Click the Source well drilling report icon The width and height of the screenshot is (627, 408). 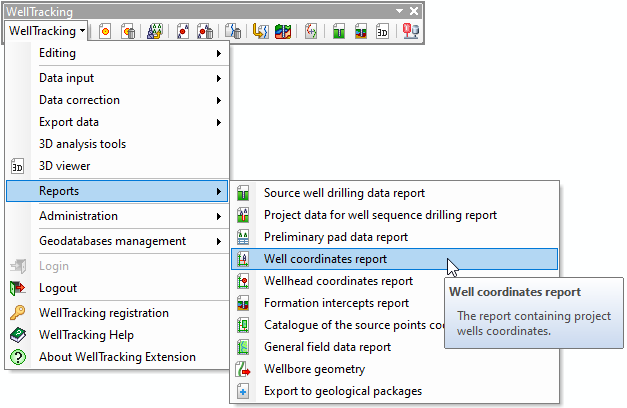coord(243,193)
